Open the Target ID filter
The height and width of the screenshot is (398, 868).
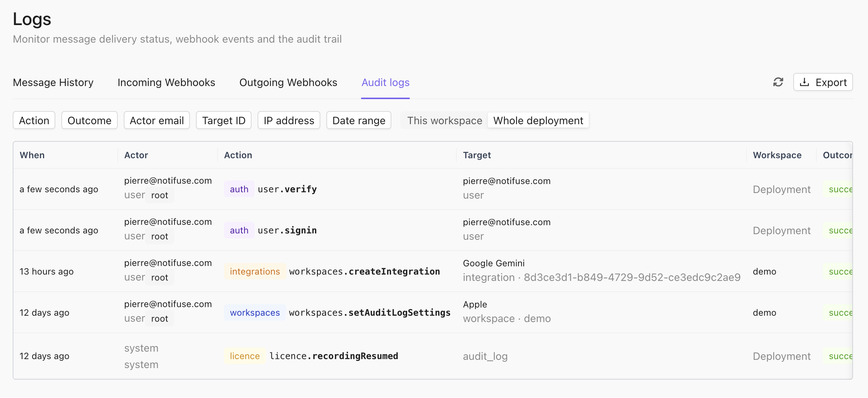[x=224, y=120]
